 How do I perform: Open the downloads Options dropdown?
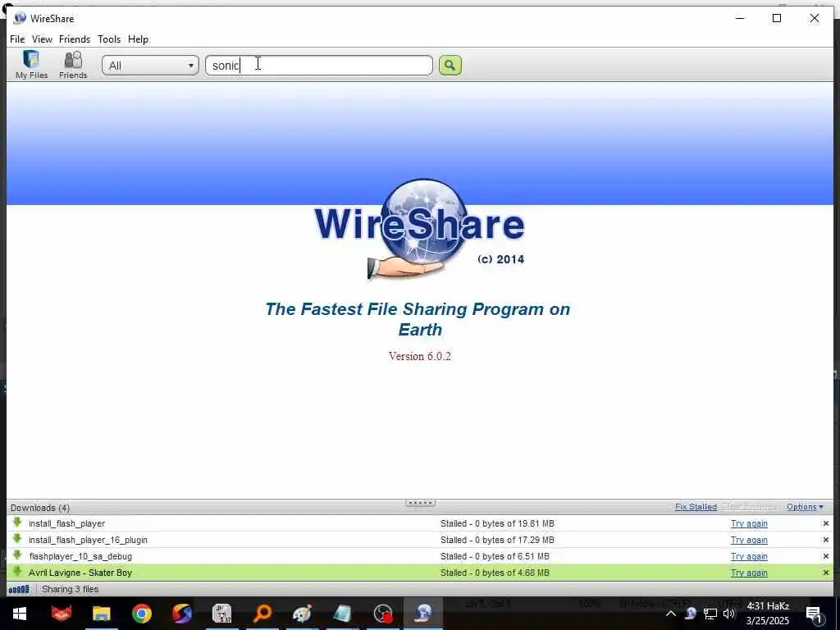coord(805,507)
